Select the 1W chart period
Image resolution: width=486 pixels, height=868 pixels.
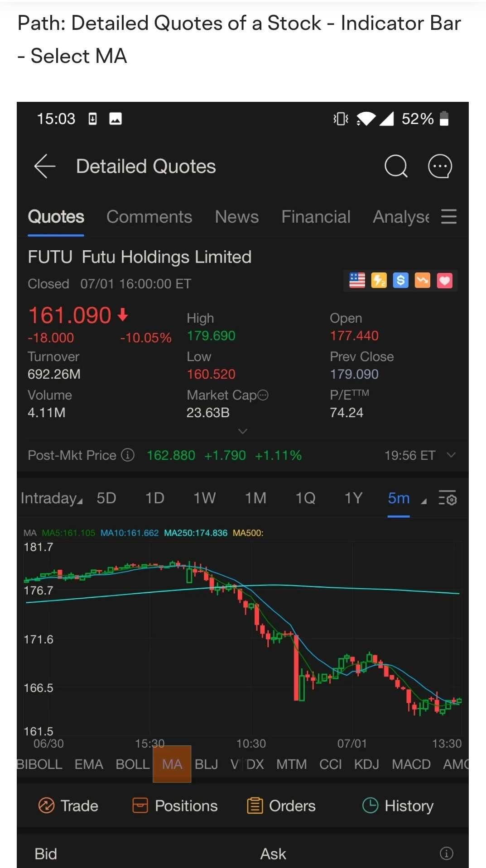pos(204,498)
